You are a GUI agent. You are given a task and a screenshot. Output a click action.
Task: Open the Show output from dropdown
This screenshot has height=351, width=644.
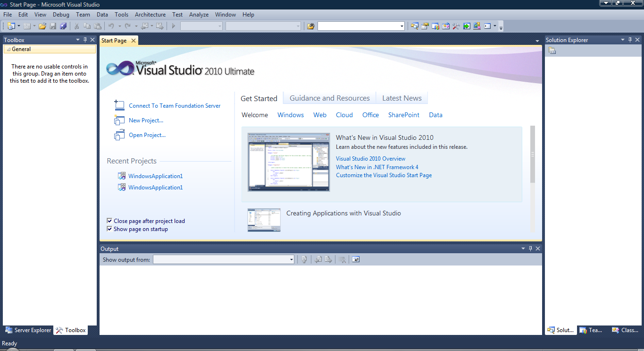pos(291,259)
